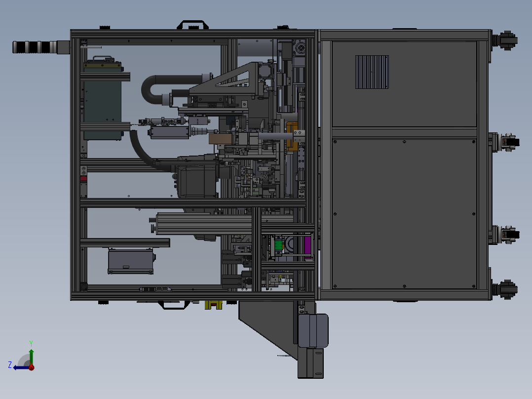Select the large lower cabinet panel with screws
This screenshot has width=532, height=399.
(x=404, y=214)
